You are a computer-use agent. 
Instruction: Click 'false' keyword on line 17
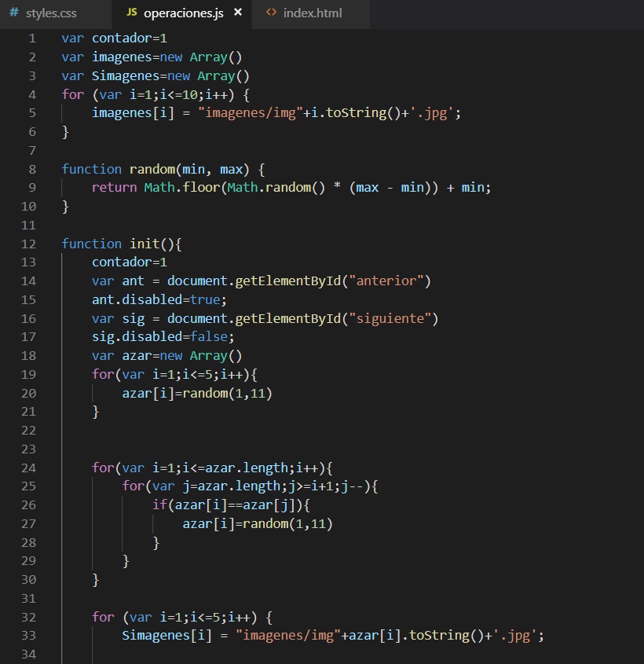(x=209, y=336)
